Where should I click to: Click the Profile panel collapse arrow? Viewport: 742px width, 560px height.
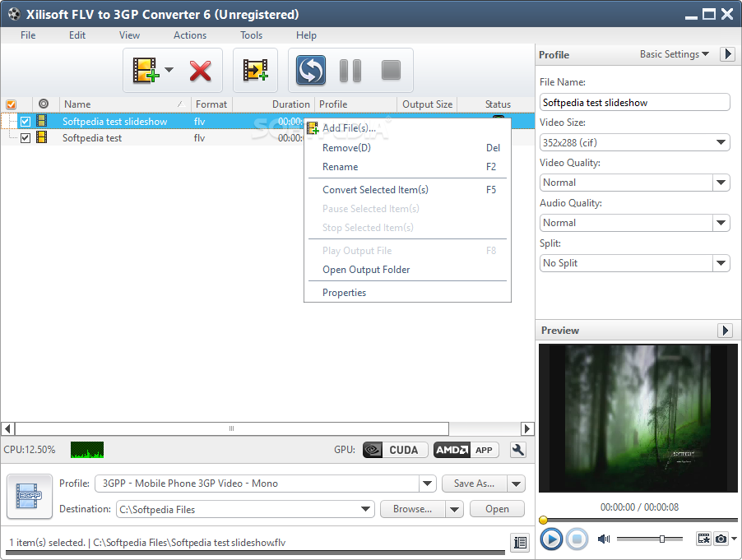727,54
